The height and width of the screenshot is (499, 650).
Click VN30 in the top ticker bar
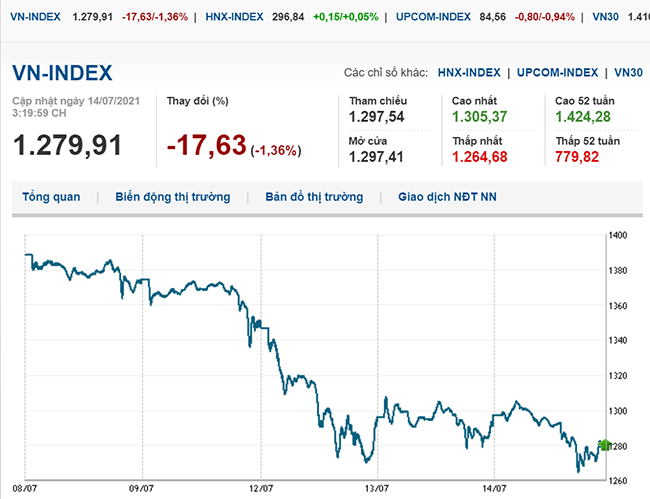[605, 17]
